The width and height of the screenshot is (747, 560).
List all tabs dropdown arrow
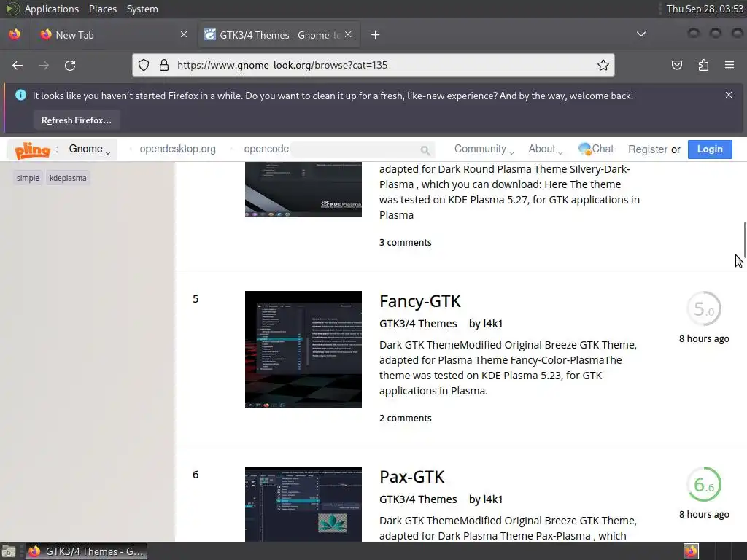coord(641,34)
